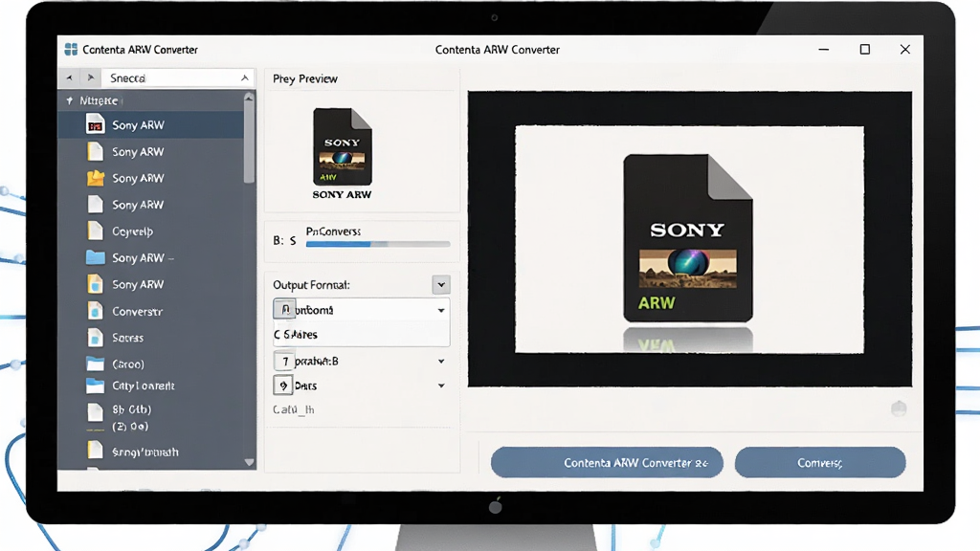Choose the 'C SAires' option in the list
Image resolution: width=980 pixels, height=551 pixels.
361,335
